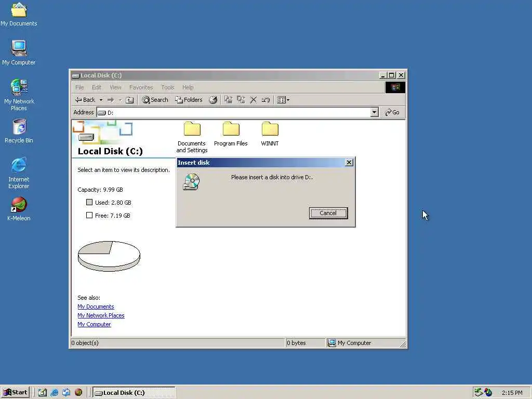This screenshot has width=532, height=399.
Task: Select the Program Files folder
Action: [231, 134]
